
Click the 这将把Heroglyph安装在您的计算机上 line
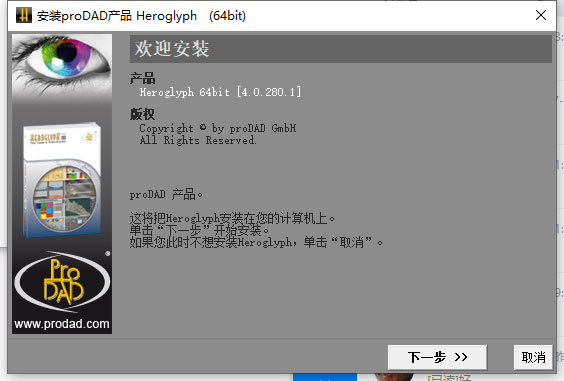232,218
